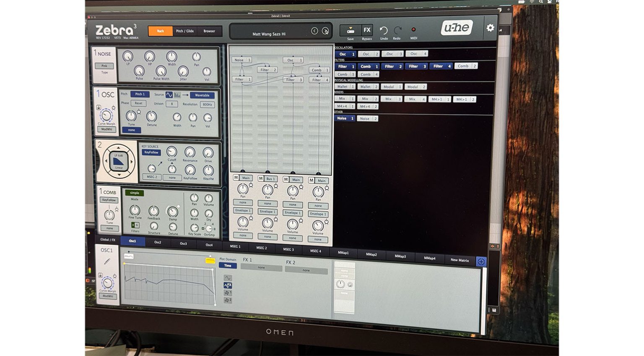This screenshot has width=644, height=356.
Task: Open the Wavetable mode dropdown in OSC panel
Action: coord(203,95)
